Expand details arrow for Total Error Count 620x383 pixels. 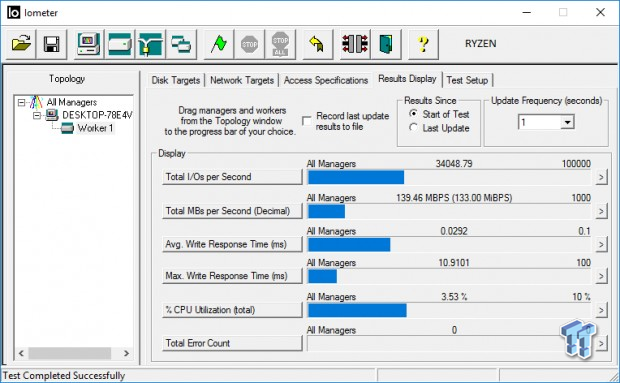(601, 343)
